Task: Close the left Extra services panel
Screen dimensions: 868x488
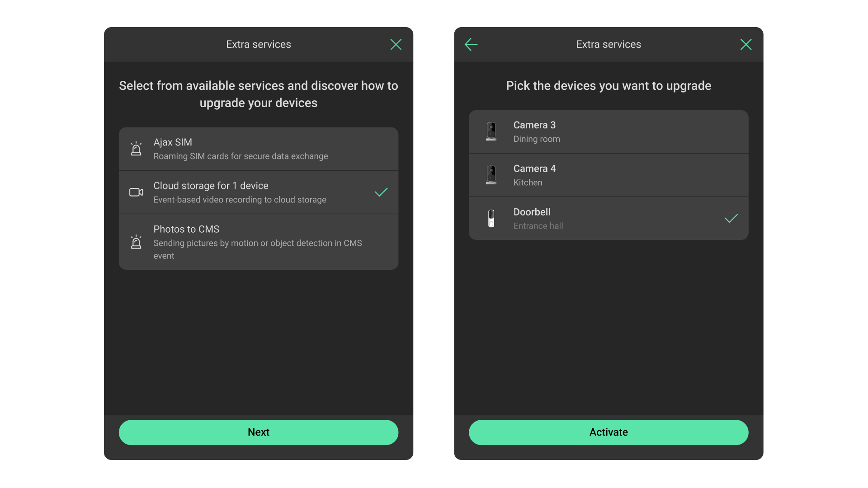Action: [396, 44]
